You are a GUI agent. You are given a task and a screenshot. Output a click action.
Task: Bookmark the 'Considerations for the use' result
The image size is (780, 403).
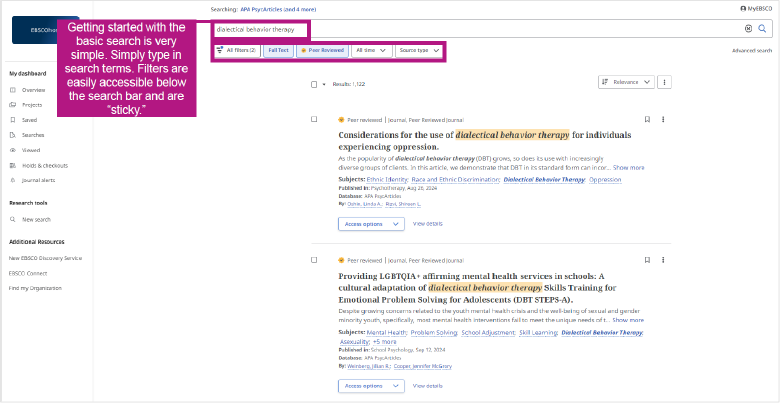tap(647, 119)
